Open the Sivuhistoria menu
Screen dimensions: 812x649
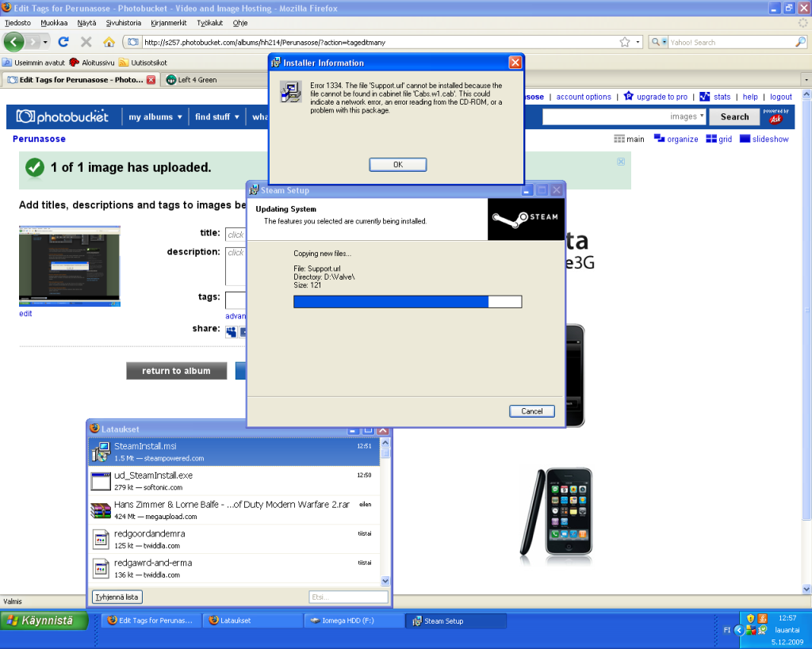[123, 23]
